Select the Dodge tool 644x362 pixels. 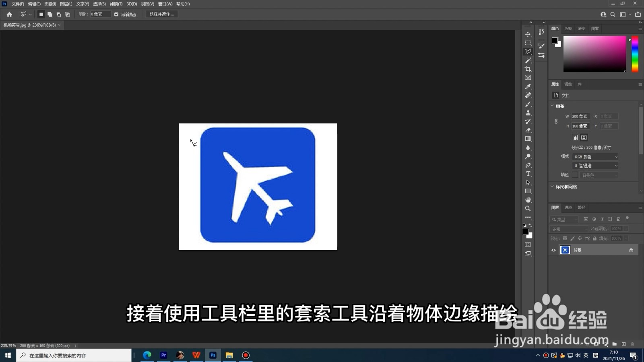(x=528, y=156)
